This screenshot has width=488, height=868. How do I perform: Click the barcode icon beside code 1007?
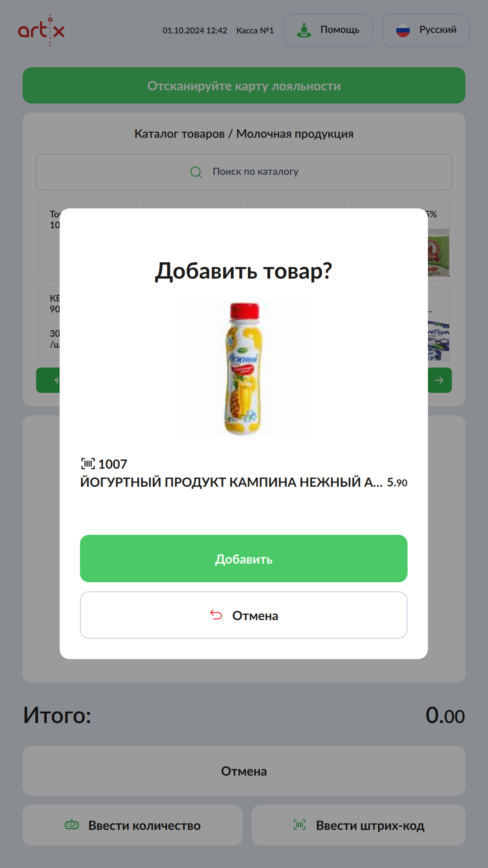point(88,463)
